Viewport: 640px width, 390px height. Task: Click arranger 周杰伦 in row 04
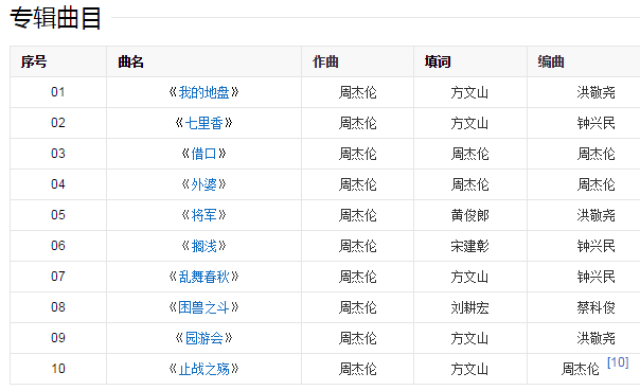[x=596, y=185]
